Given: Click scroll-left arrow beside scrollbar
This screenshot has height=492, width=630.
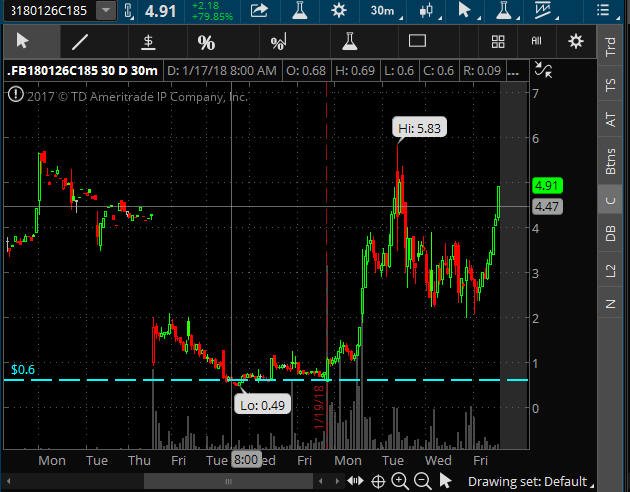Looking at the screenshot, I should 320,481.
